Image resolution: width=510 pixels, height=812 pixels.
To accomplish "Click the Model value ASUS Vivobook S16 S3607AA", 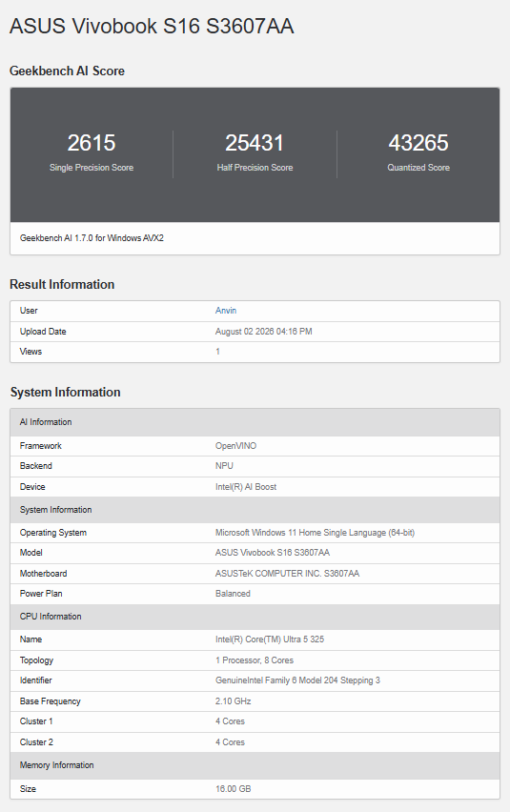I will pos(273,553).
